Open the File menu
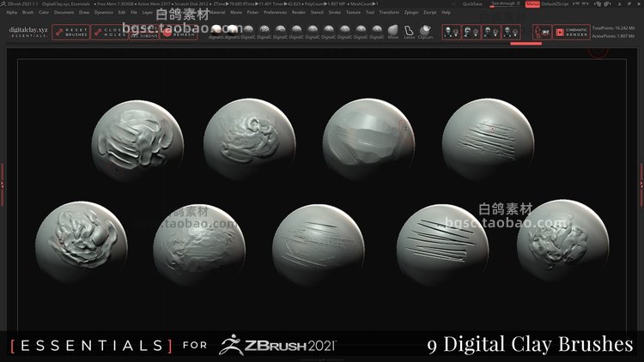644x362 pixels. pos(134,12)
